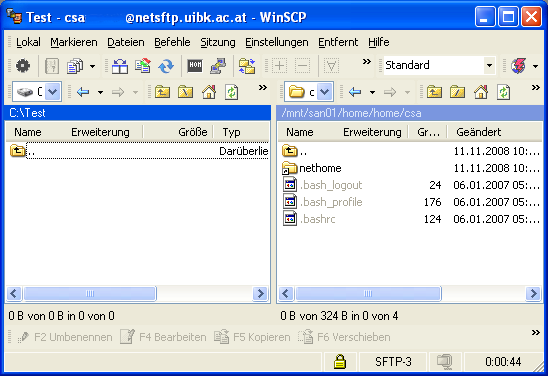The width and height of the screenshot is (548, 376).
Task: Click local panel horizontal scrollbar thumb
Action: (x=90, y=294)
